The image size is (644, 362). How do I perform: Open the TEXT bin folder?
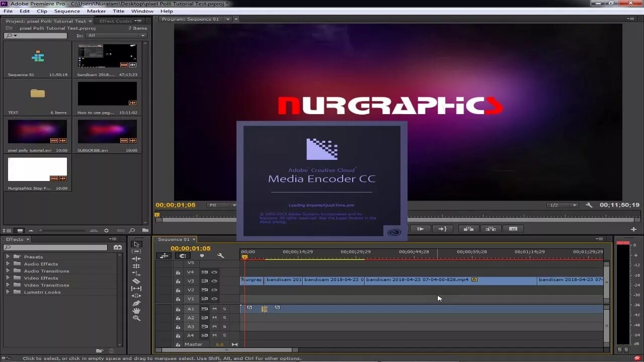point(37,94)
